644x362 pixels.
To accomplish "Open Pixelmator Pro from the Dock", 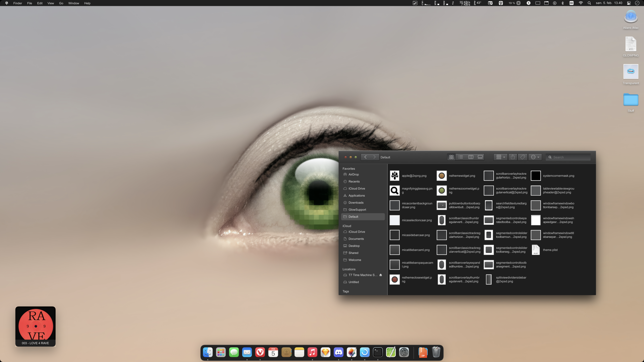I will point(352,352).
